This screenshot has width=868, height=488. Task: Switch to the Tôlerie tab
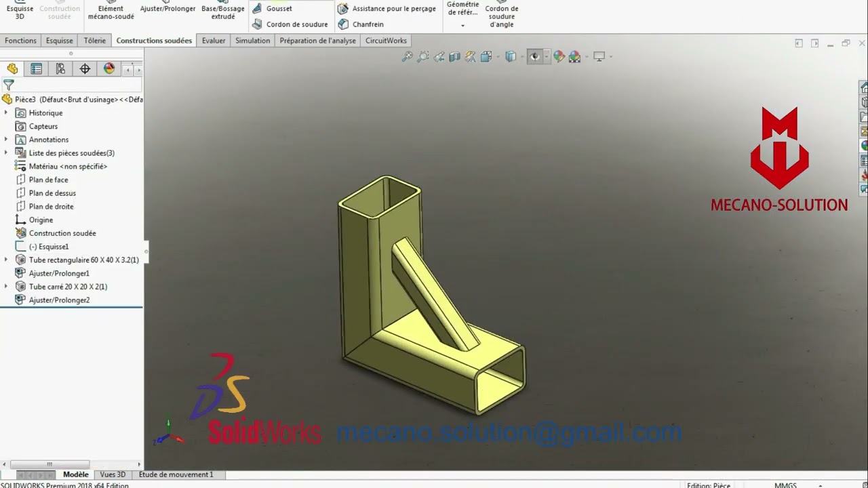[95, 41]
